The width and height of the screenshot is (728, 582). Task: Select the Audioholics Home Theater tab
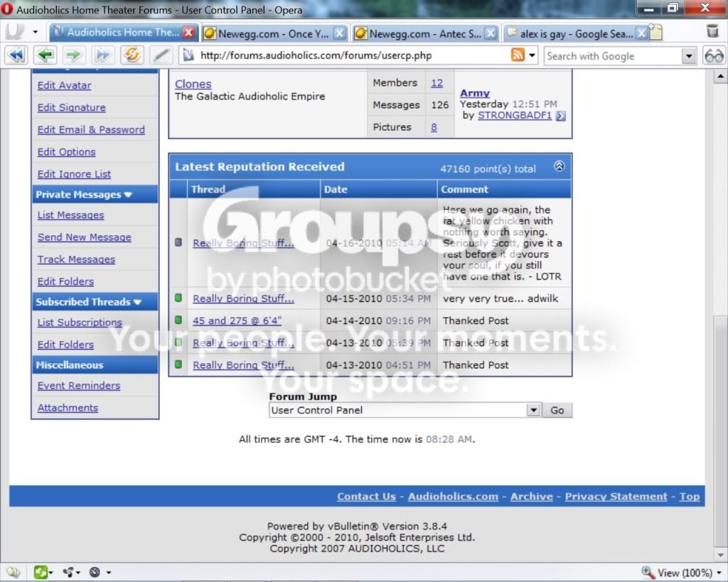click(x=123, y=32)
